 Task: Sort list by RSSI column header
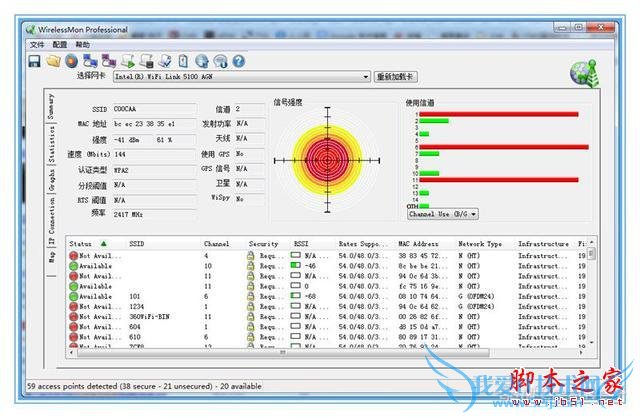[301, 244]
